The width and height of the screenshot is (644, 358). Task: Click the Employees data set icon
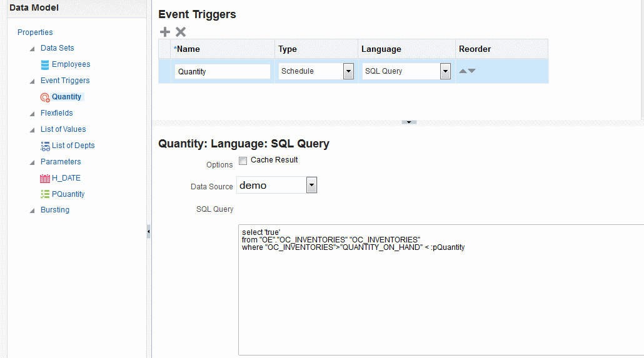pyautogui.click(x=45, y=64)
